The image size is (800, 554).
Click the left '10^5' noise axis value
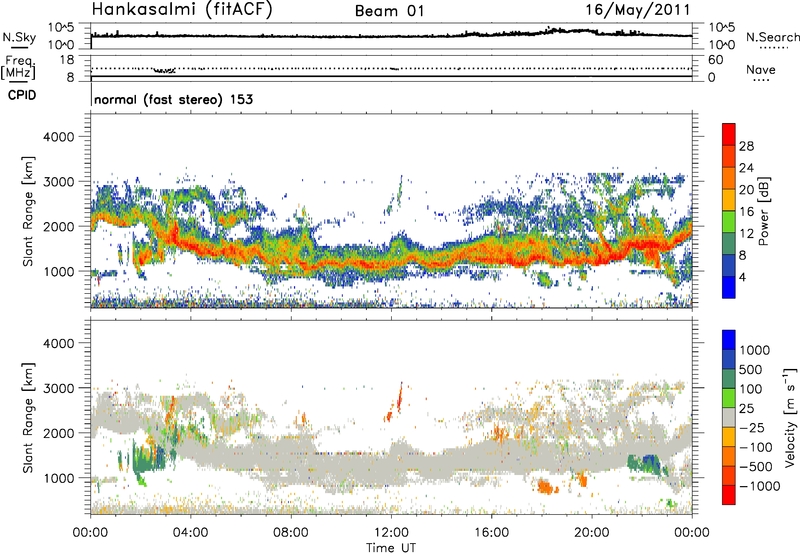click(x=61, y=28)
